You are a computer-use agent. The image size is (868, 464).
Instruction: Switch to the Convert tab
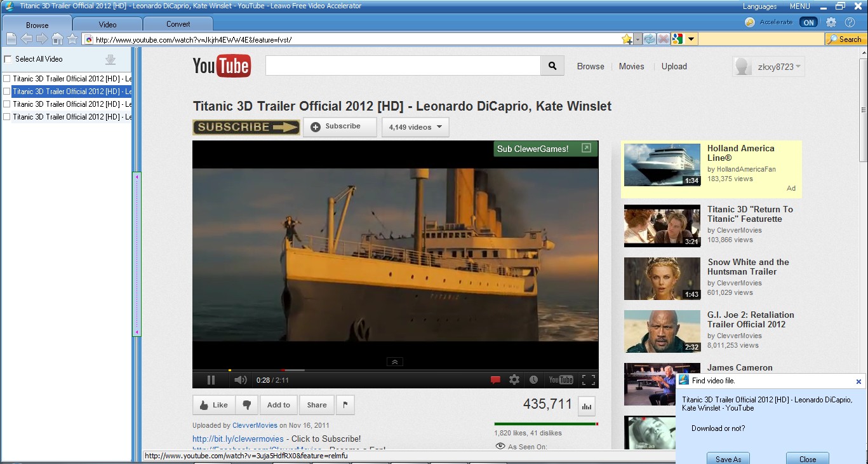coord(178,24)
